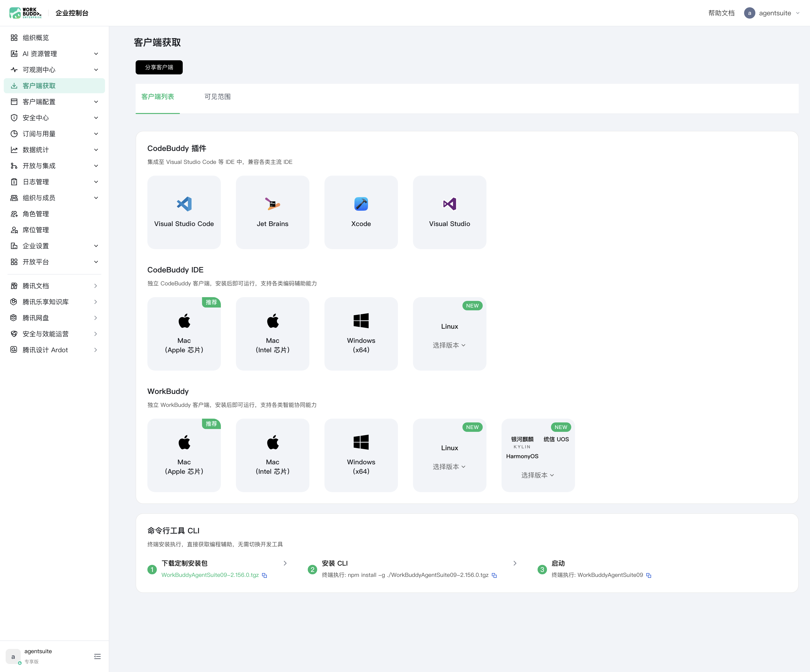Copy the WorkBuddyAgentSuite09 launch command

(649, 575)
